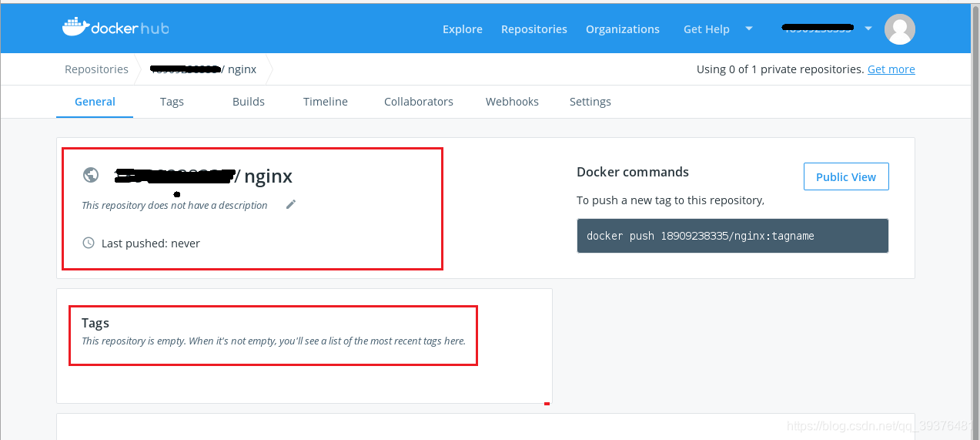
Task: Expand the account username dropdown arrow
Action: point(868,29)
